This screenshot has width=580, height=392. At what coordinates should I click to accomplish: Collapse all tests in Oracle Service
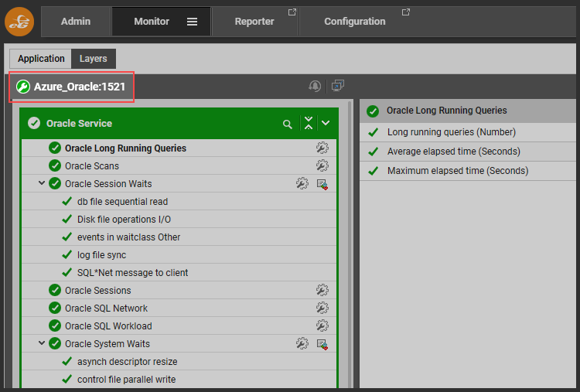pos(308,123)
